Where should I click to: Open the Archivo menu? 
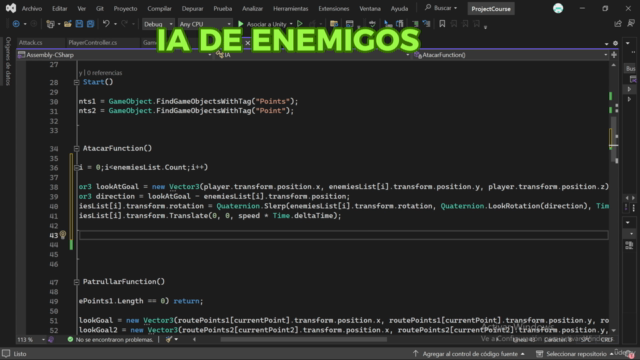click(32, 9)
